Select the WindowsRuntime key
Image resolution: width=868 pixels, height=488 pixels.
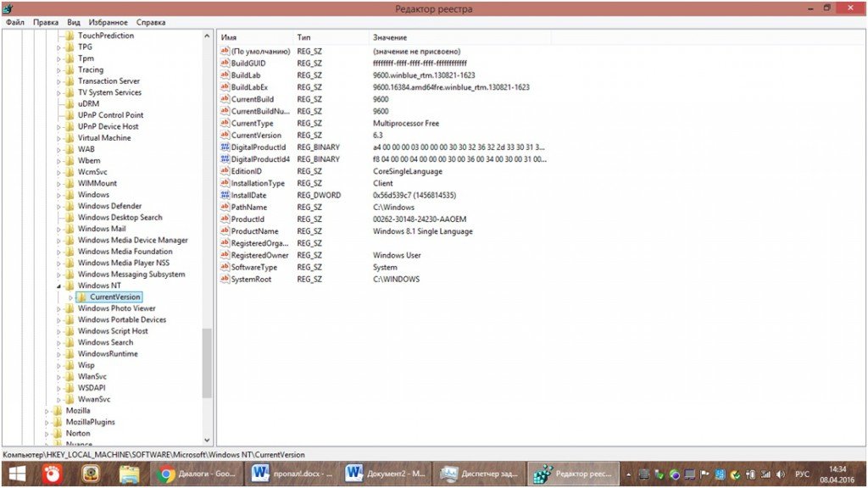[x=108, y=353]
